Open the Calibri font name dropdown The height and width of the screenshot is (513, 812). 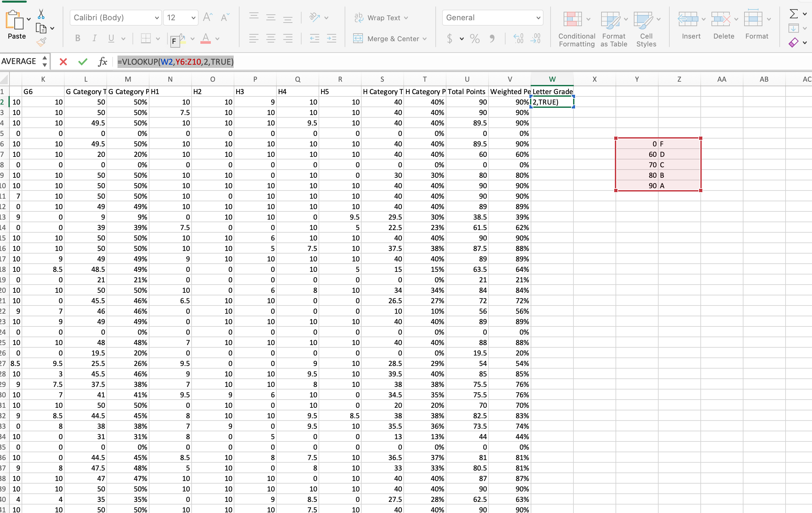[x=156, y=18]
